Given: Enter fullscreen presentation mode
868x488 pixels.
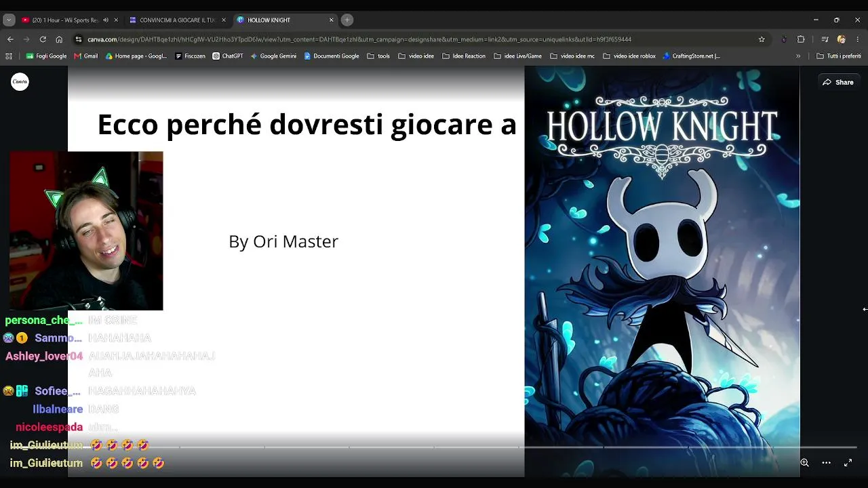Looking at the screenshot, I should click(x=848, y=462).
